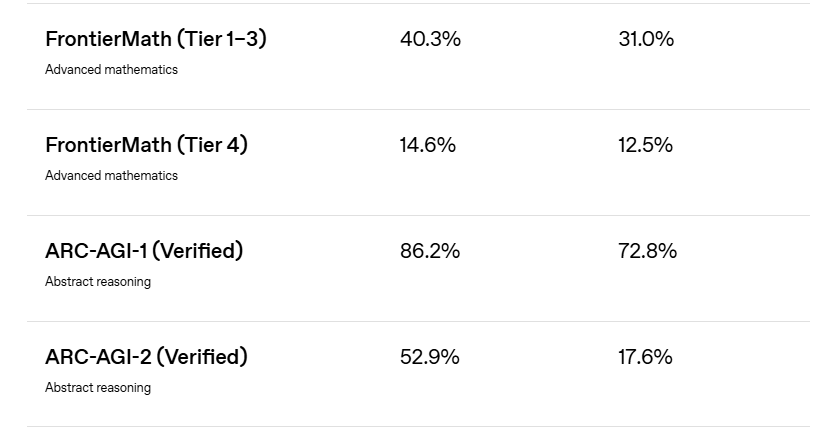Click Advanced mathematics subtitle under FrontierMath (Tier 4)

[x=111, y=176]
